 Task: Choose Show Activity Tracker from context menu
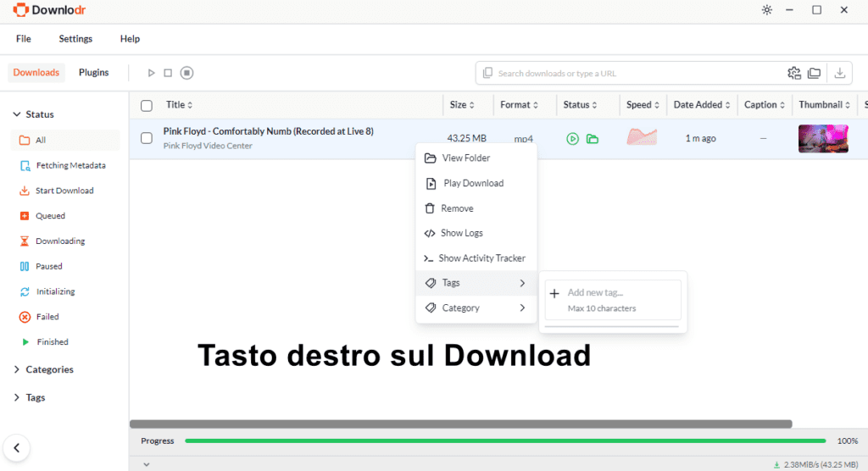point(476,258)
